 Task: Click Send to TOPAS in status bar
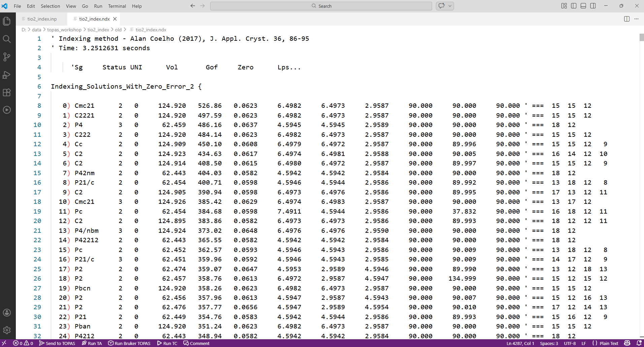tap(57, 343)
